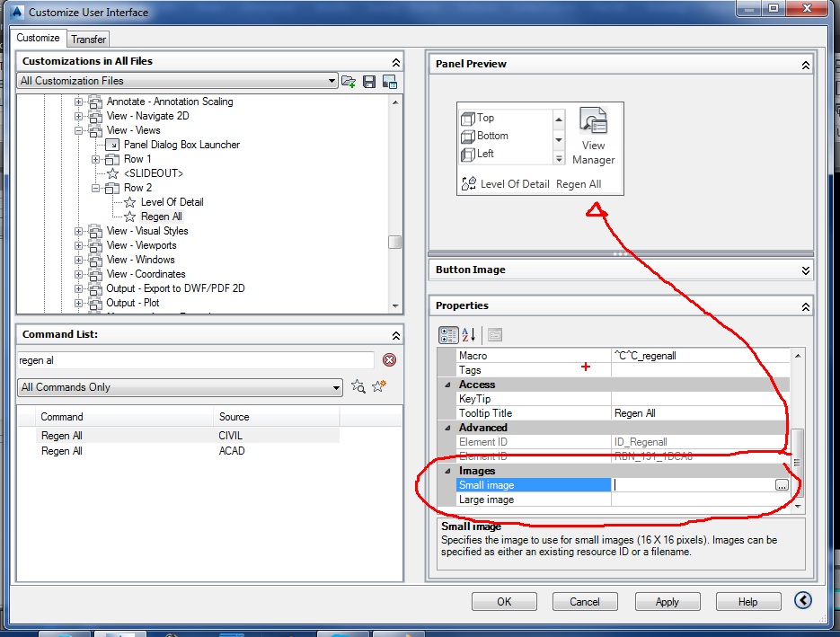
Task: Save all customization files disk icon
Action: point(369,82)
